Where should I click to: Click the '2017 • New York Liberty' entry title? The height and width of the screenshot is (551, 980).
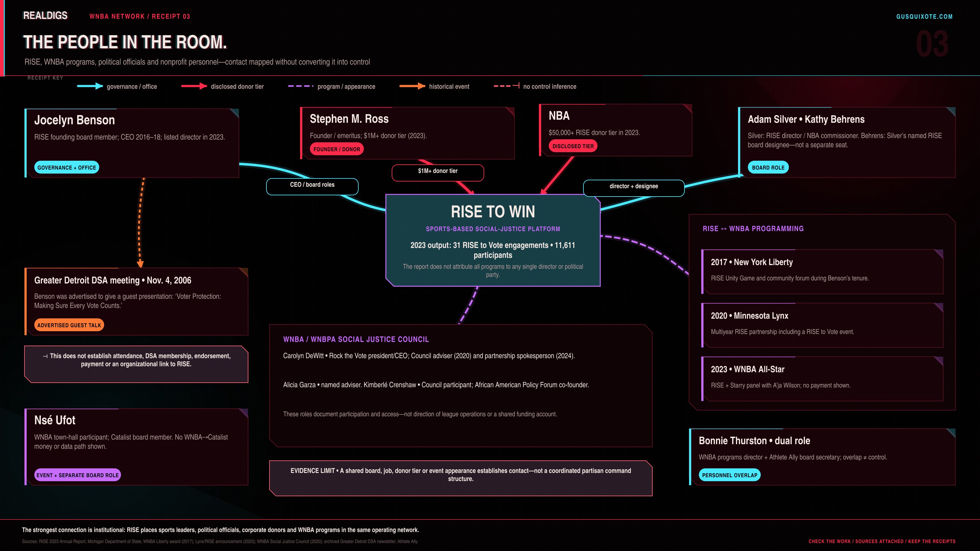pos(752,262)
